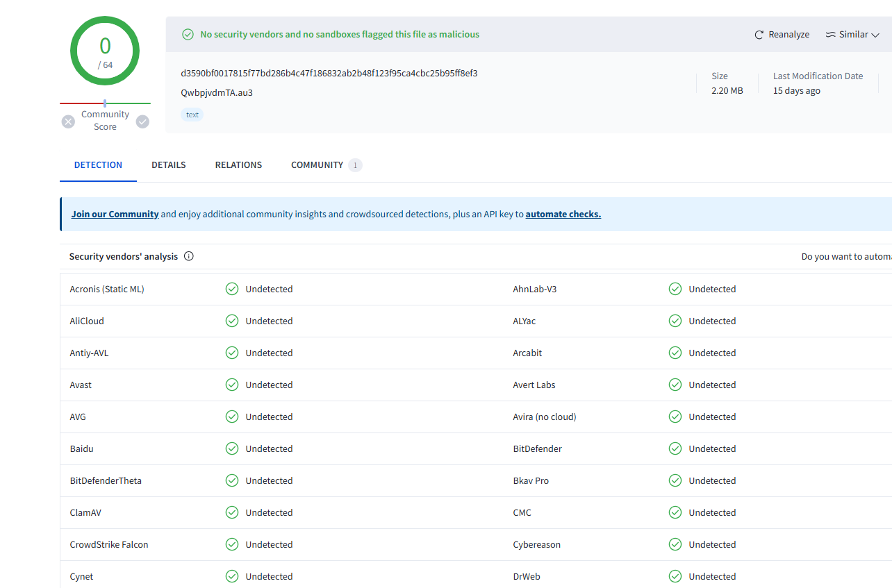Click the file name QwbpjvdmTA.au3
The image size is (892, 588).
point(217,92)
